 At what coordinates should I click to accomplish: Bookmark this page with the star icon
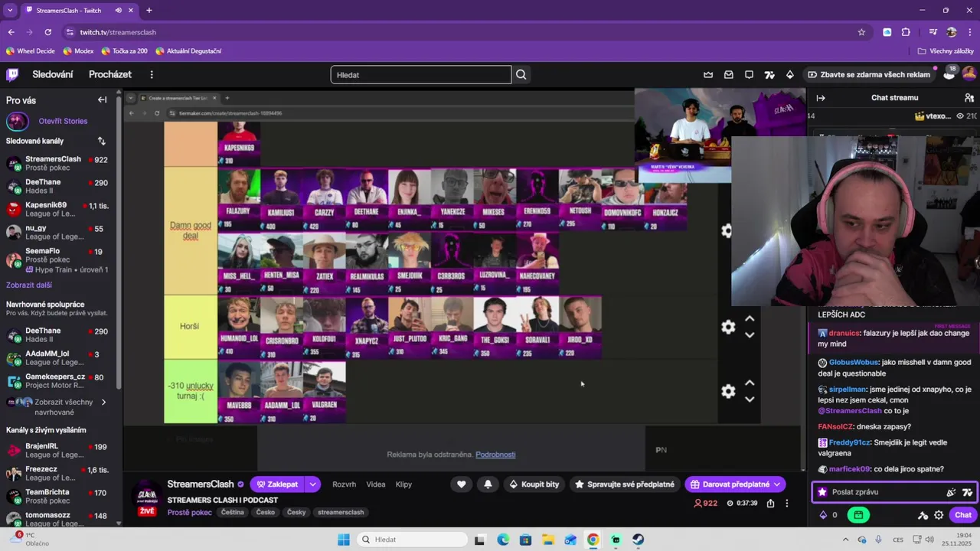[x=861, y=32]
